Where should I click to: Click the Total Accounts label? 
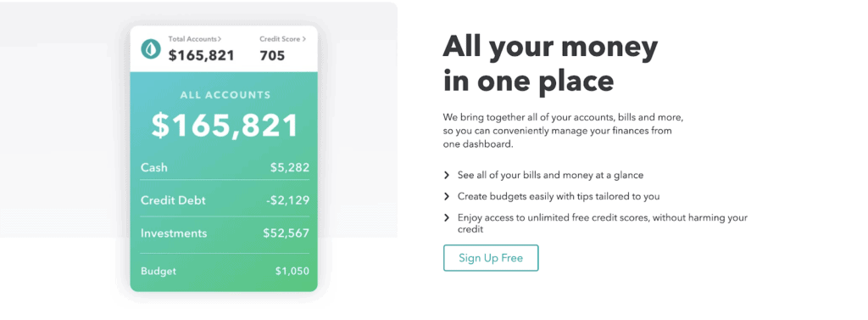pyautogui.click(x=192, y=39)
